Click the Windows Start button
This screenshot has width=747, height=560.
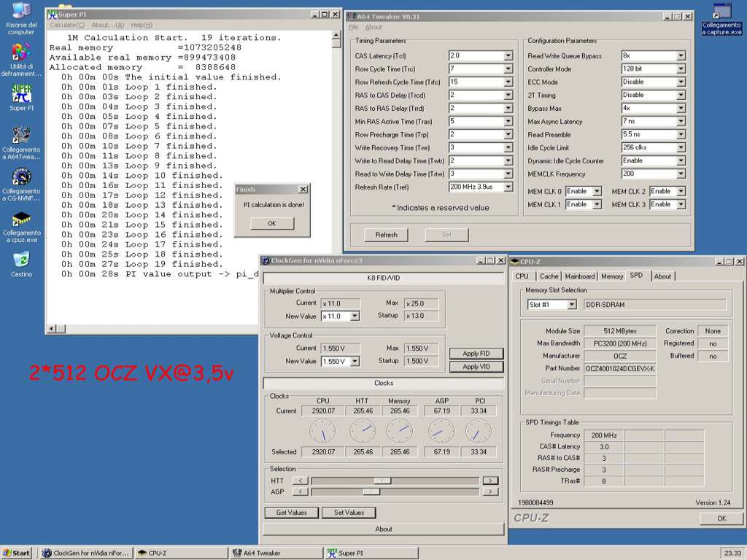pos(18,553)
